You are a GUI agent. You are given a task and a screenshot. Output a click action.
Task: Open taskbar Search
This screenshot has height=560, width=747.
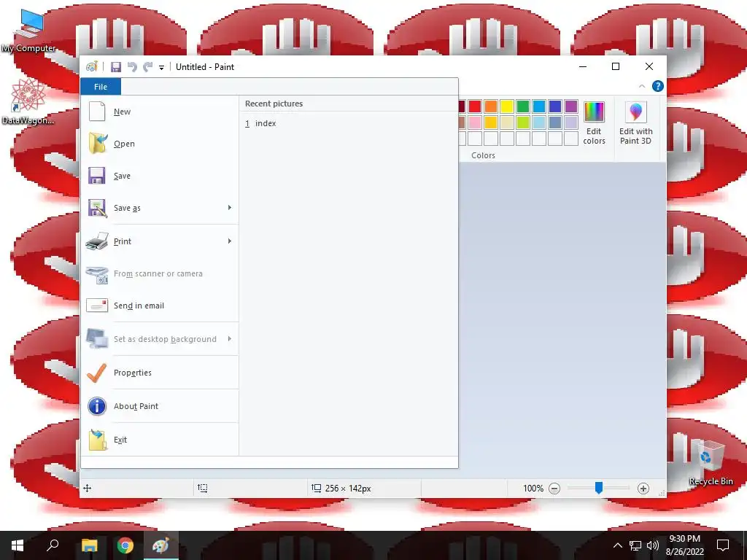coord(53,545)
